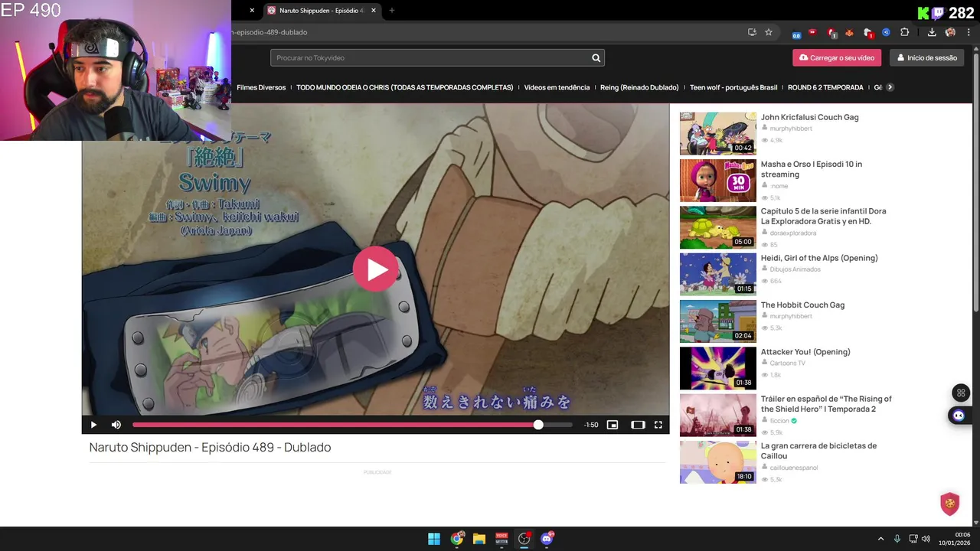
Task: Open La gran carrera de Caillou video
Action: point(818,451)
